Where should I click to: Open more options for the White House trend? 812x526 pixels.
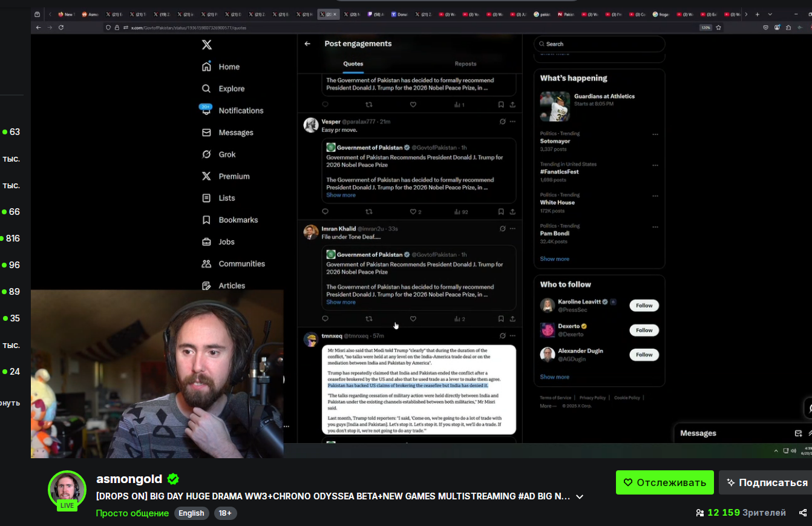click(655, 196)
